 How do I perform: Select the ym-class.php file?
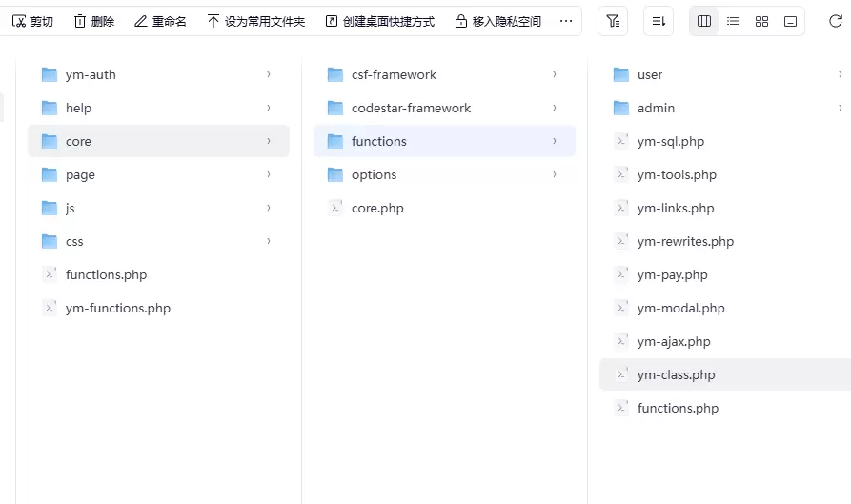[725, 374]
